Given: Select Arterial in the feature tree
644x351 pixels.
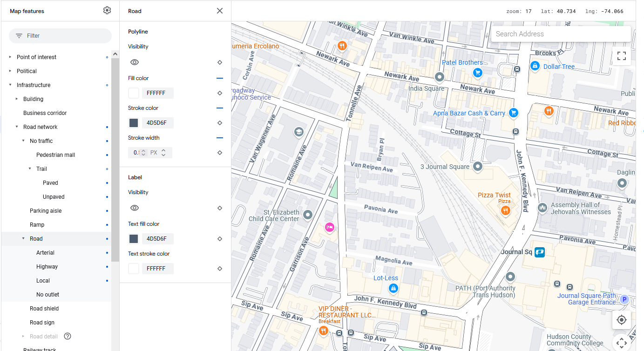Looking at the screenshot, I should click(45, 253).
